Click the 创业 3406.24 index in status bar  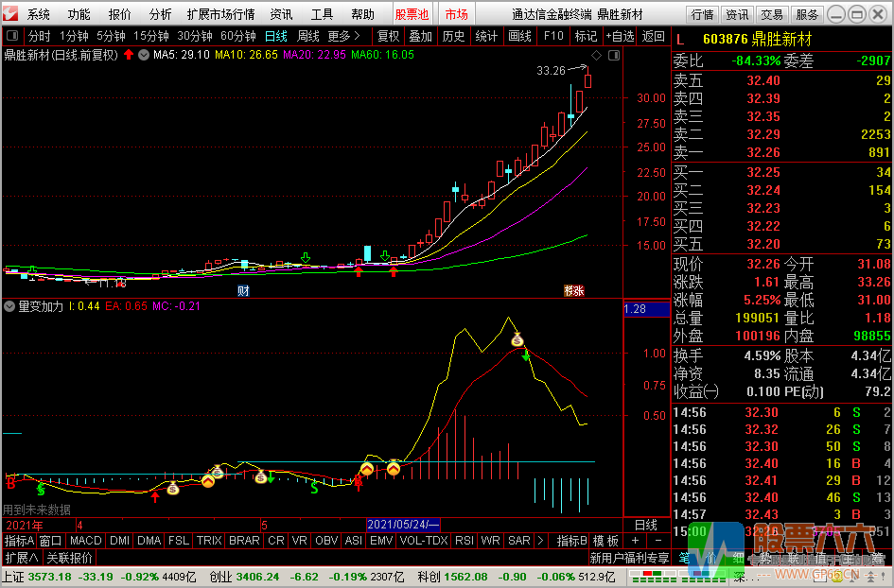pos(307,578)
